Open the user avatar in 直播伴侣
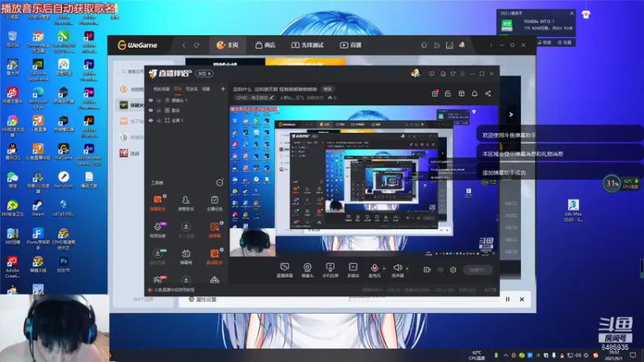 (415, 73)
